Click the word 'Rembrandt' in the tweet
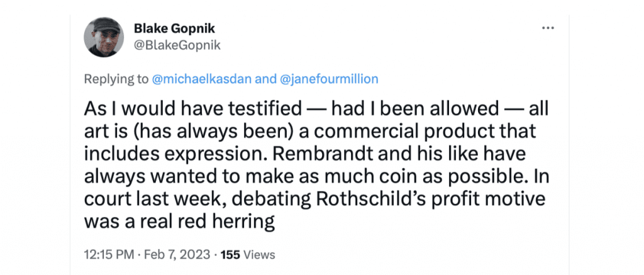 (x=319, y=154)
